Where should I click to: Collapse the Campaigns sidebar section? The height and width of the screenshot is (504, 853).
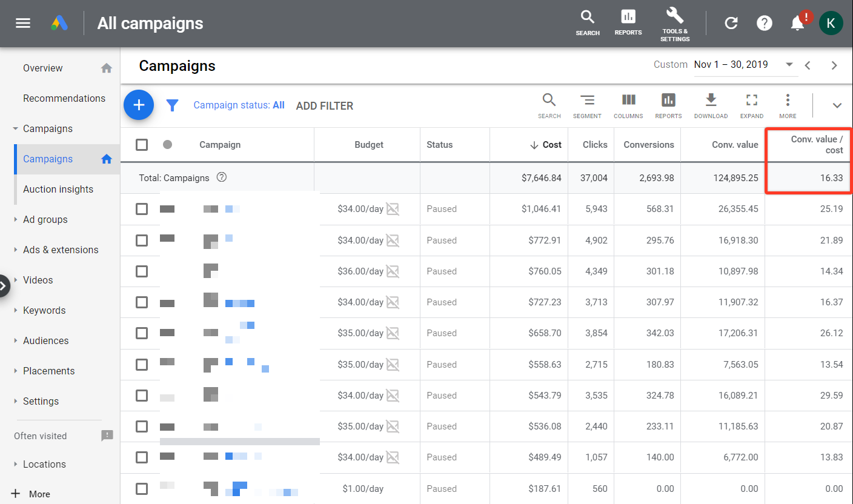[15, 128]
